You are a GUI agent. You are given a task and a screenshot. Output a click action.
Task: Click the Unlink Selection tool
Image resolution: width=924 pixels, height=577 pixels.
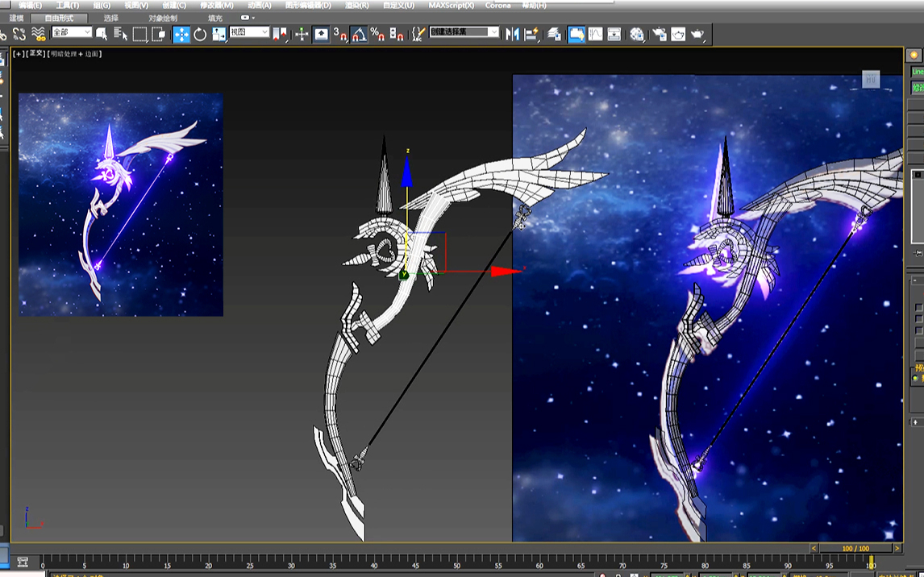(x=19, y=34)
